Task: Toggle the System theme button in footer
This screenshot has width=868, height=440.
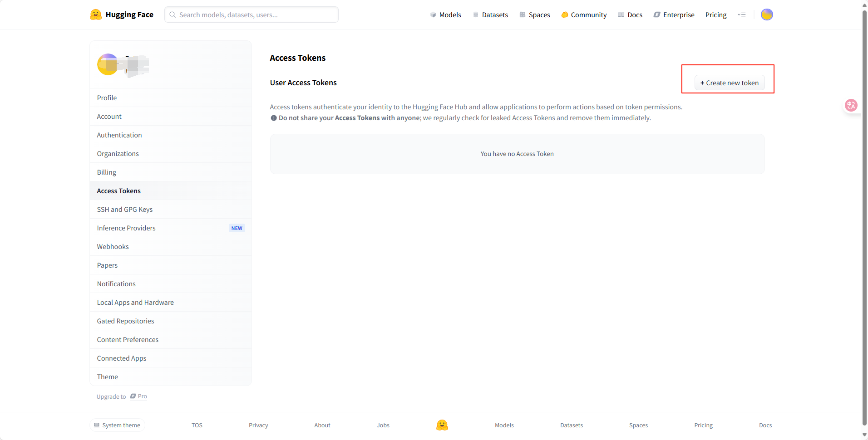Action: click(117, 425)
